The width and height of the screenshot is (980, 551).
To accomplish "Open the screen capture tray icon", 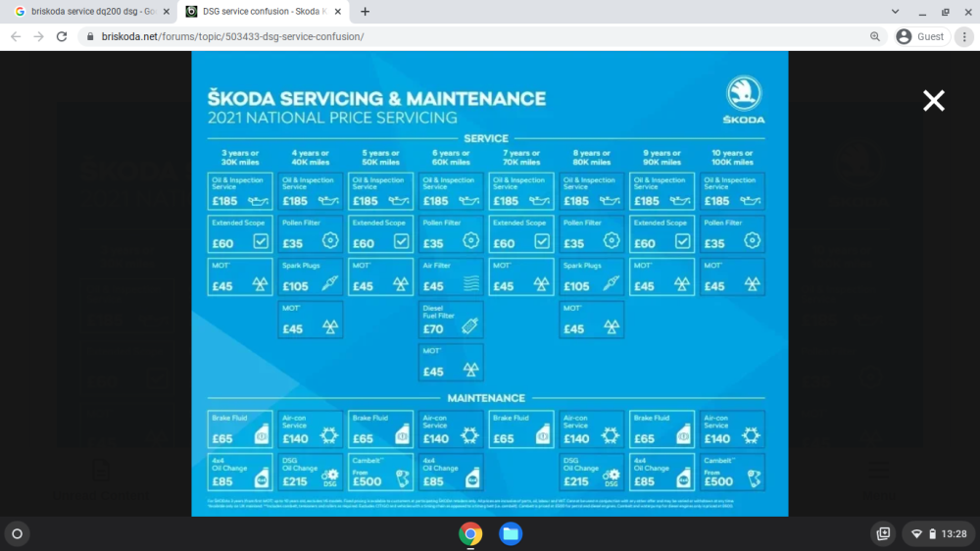I will [883, 533].
